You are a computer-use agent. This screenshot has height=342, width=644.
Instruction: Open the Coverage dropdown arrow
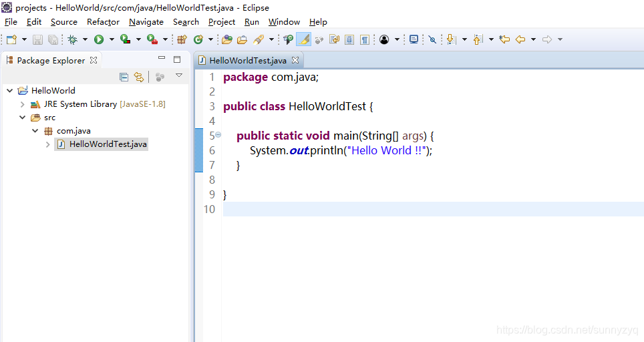(x=138, y=39)
